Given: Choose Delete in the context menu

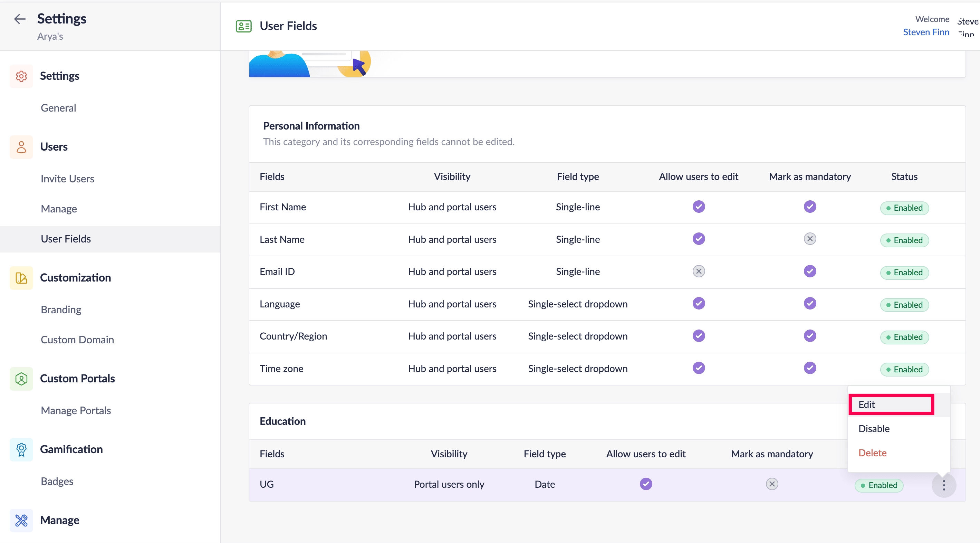Looking at the screenshot, I should point(872,453).
